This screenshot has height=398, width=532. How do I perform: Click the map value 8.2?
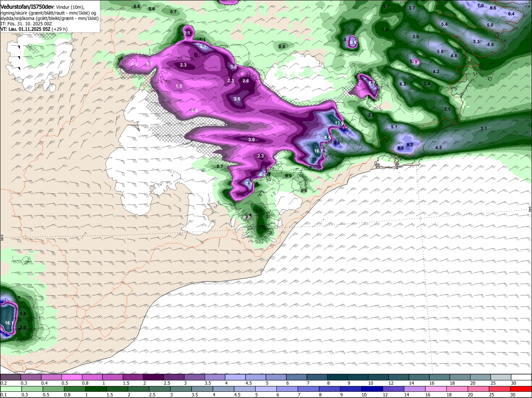coord(410,145)
